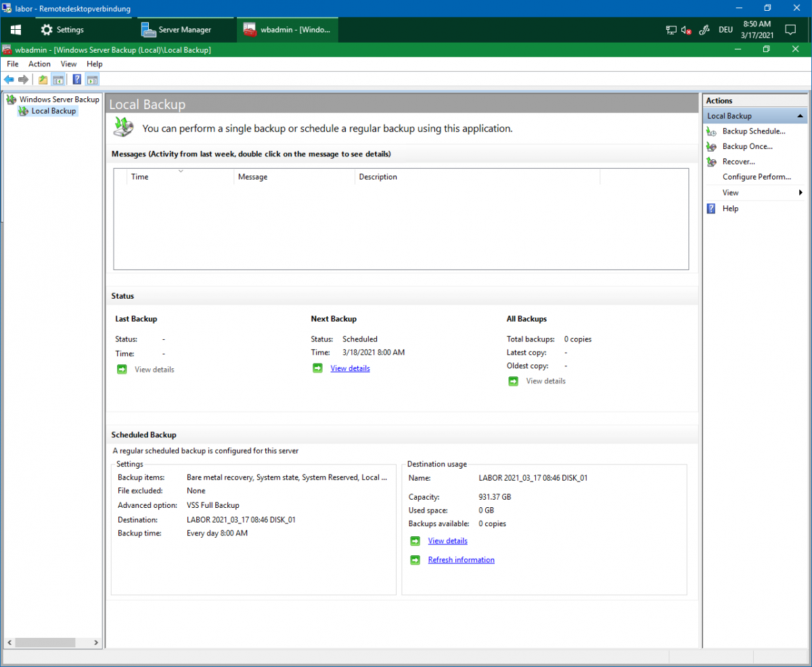This screenshot has width=812, height=667.
Task: Select the Windows Server Backup tree root
Action: pos(59,100)
